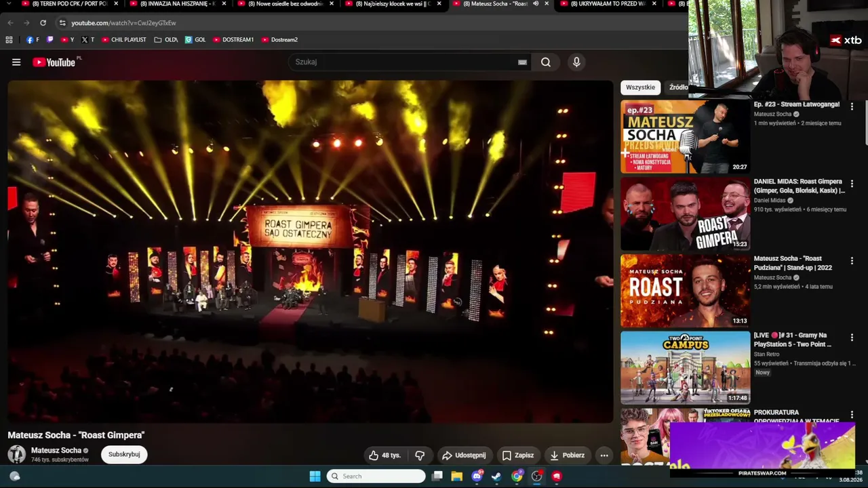Open more actions ellipsis below the video
868x488 pixels.
coord(604,455)
